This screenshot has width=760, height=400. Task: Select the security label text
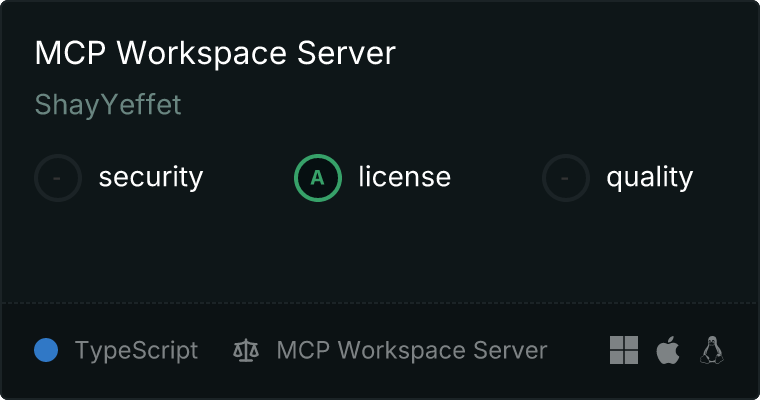point(150,178)
